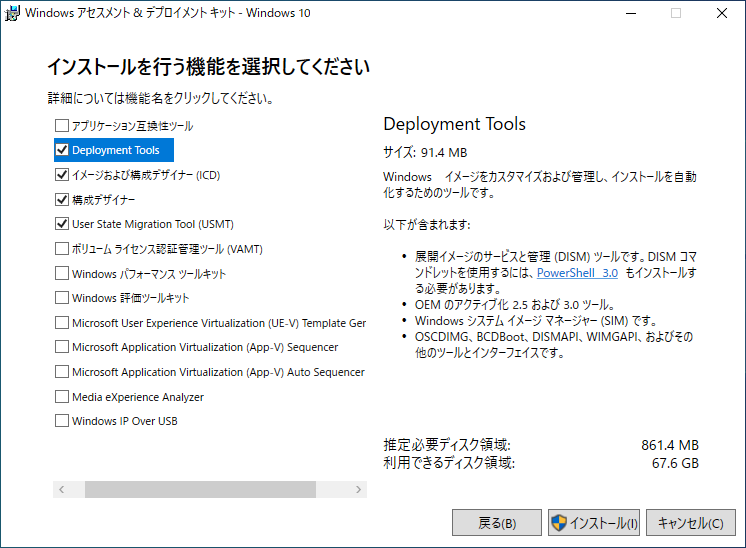The image size is (746, 548).
Task: Click the 戻る(B) back button
Action: coord(497,523)
